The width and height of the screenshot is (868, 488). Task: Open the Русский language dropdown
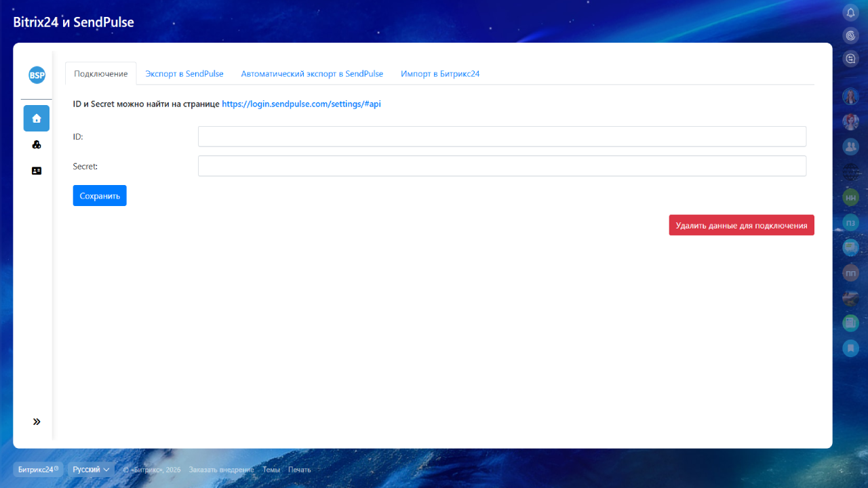click(91, 470)
